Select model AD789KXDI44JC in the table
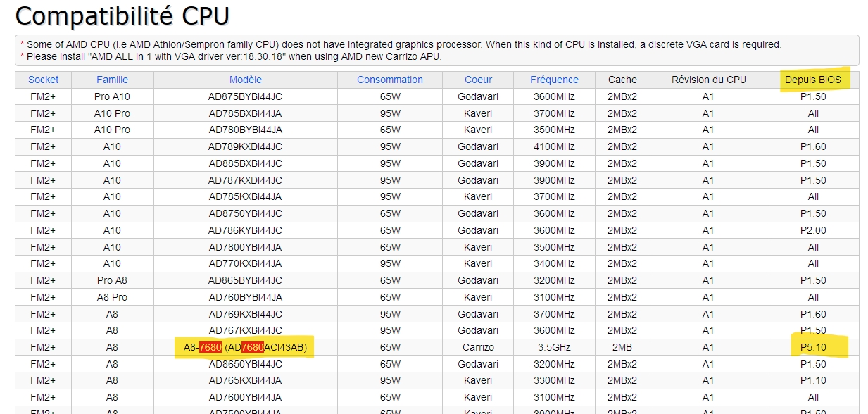Viewport: 868px width, 414px height. click(245, 146)
